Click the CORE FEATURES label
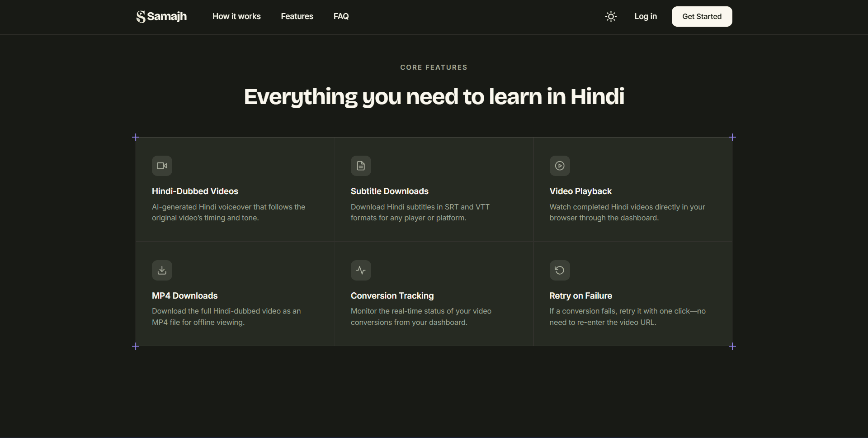This screenshot has height=438, width=868. (x=434, y=67)
